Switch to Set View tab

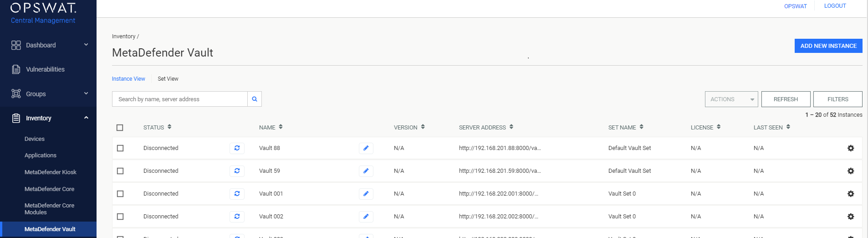click(168, 79)
